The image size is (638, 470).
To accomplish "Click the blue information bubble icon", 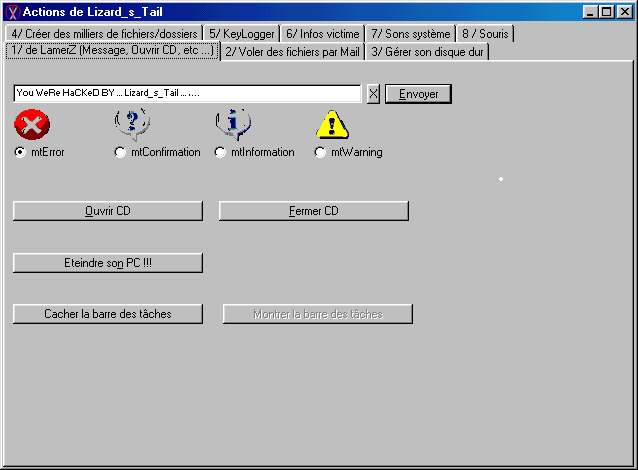I will point(232,124).
